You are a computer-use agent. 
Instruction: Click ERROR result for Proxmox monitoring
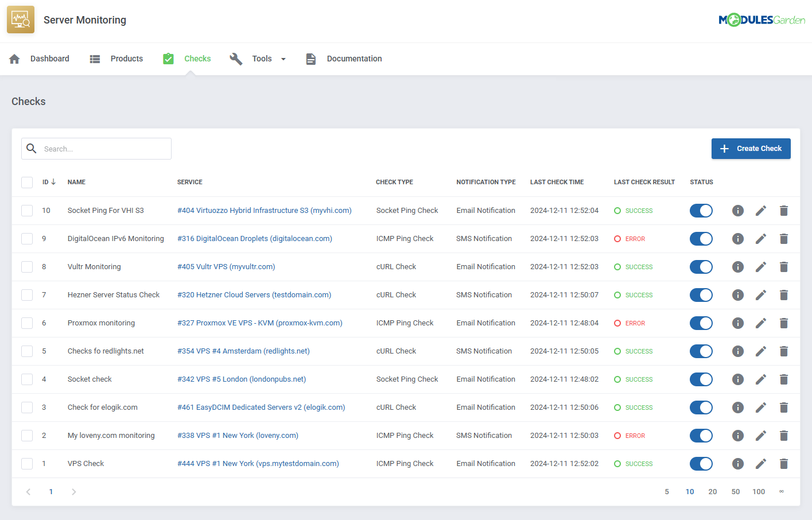tap(630, 323)
